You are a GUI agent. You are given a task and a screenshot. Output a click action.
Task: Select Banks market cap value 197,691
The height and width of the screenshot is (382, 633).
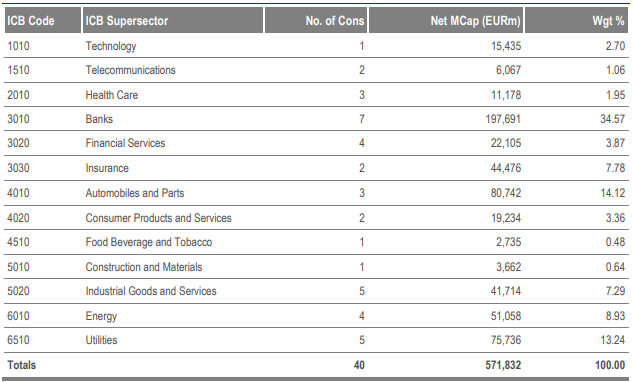coord(503,119)
